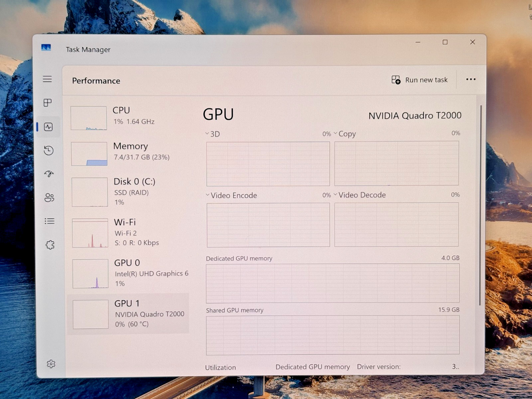
Task: Open the Video Decode engine dropdown
Action: (360, 195)
